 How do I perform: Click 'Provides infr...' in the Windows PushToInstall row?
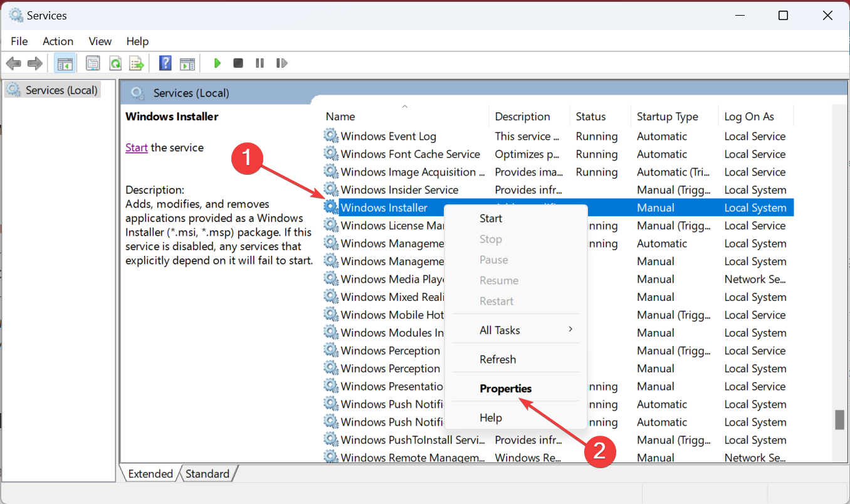528,439
